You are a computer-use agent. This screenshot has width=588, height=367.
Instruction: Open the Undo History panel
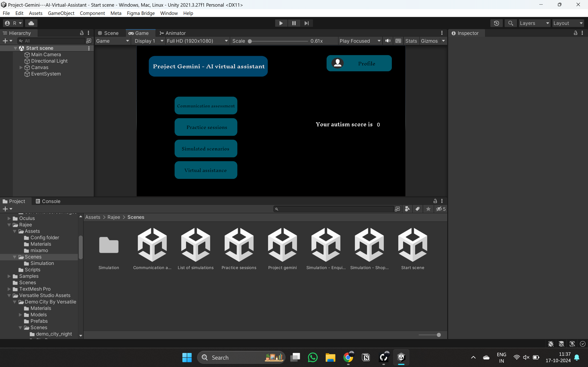[x=497, y=23]
